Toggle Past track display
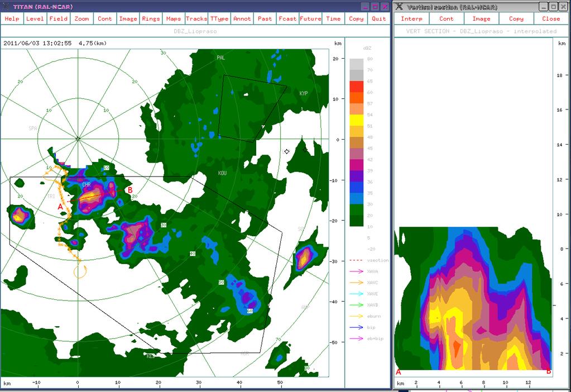Image resolution: width=571 pixels, height=392 pixels. pyautogui.click(x=265, y=18)
